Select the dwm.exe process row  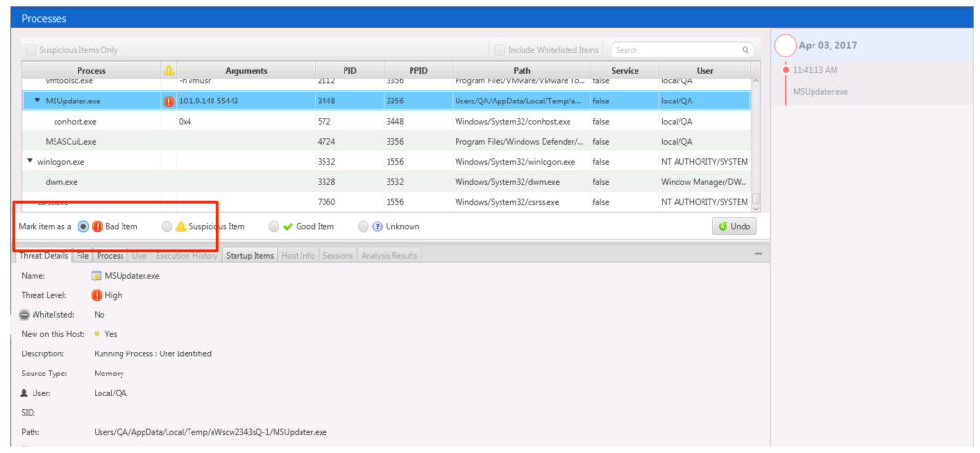[387, 181]
